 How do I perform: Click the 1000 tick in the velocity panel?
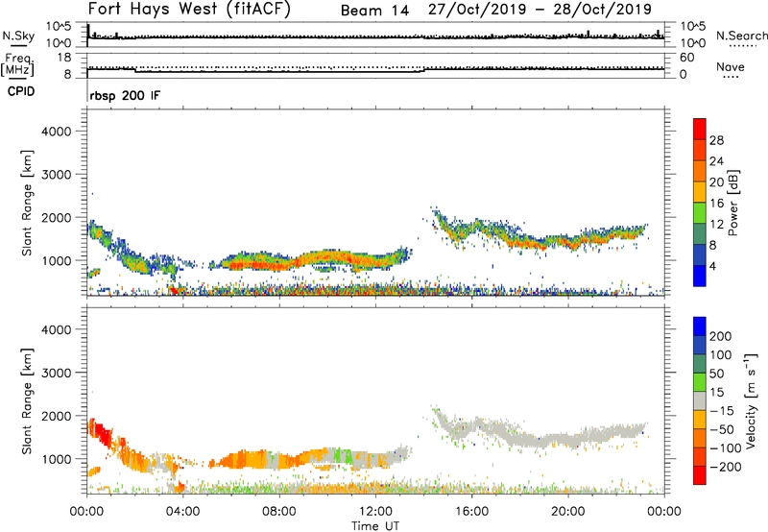click(56, 459)
